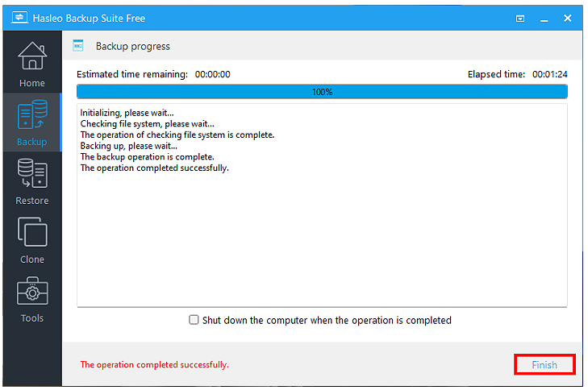
Task: Click the estimated time remaining value 00:00:00
Action: coord(213,74)
